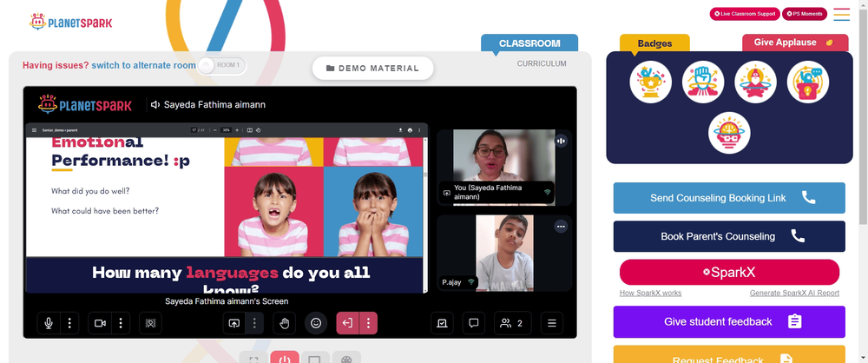
Task: Open the DEMO MATERIAL folder button
Action: [x=372, y=68]
